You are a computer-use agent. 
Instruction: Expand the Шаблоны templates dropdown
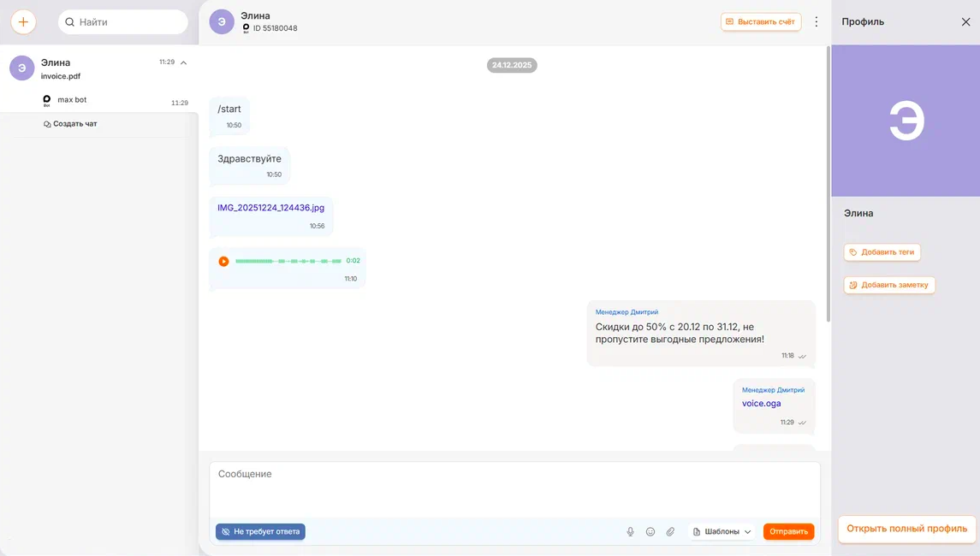point(722,532)
